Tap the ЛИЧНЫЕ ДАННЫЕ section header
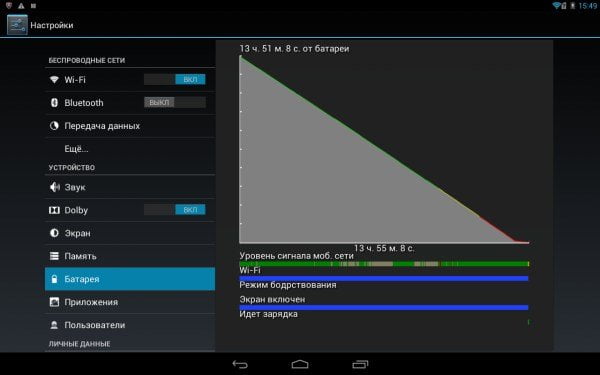 tap(80, 344)
